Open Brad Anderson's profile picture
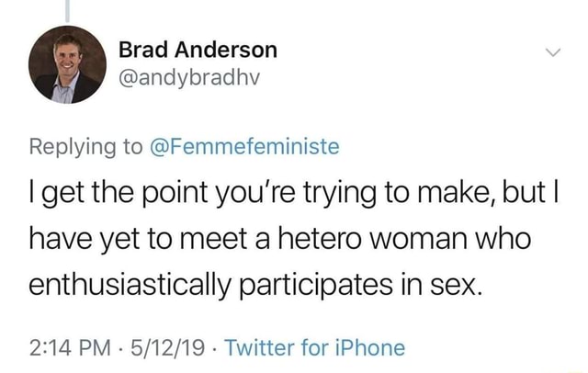The width and height of the screenshot is (588, 373). [x=67, y=64]
